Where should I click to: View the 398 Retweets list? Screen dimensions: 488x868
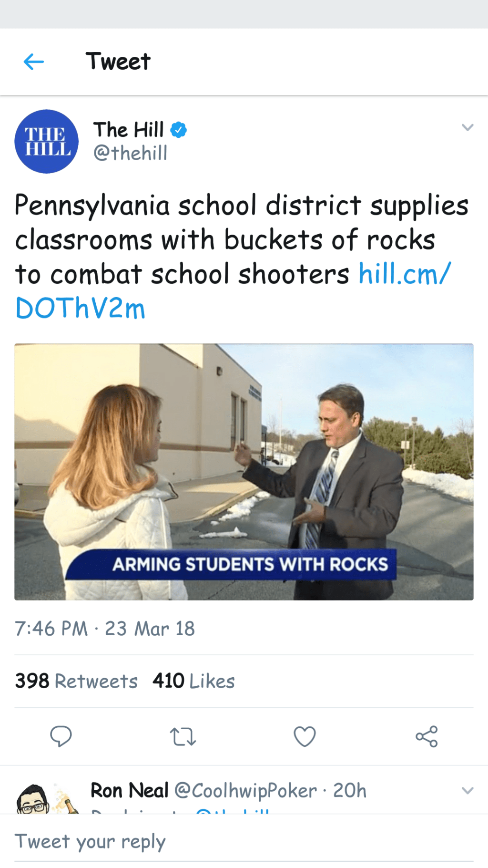[76, 681]
